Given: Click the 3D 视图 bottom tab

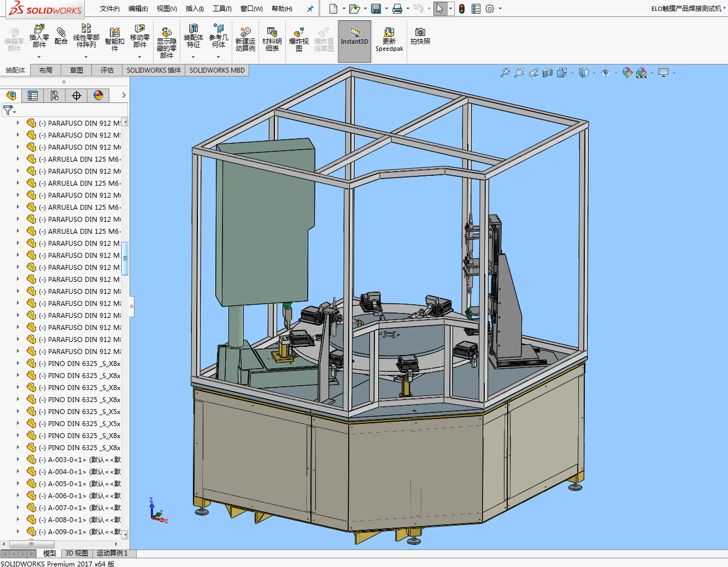Looking at the screenshot, I should [x=77, y=553].
